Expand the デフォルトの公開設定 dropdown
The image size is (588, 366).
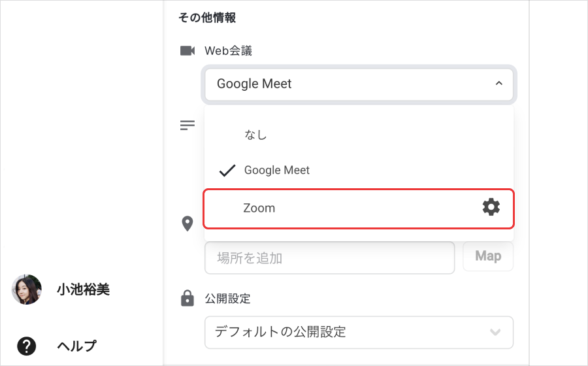click(359, 332)
